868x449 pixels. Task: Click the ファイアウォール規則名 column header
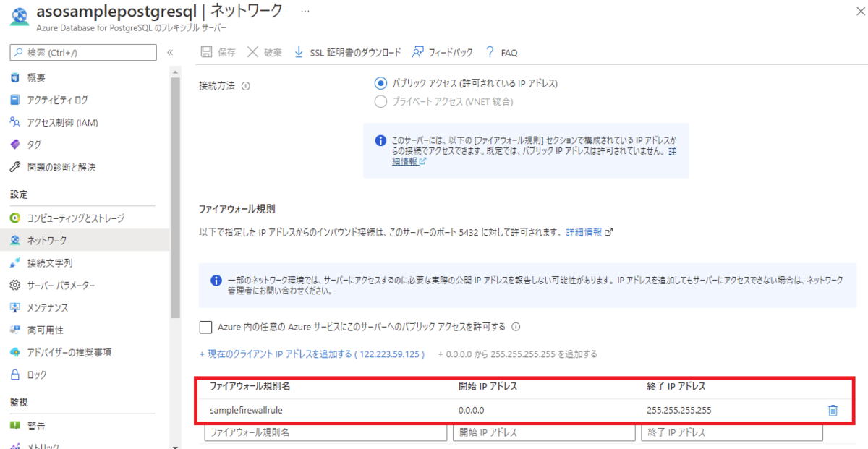click(250, 386)
